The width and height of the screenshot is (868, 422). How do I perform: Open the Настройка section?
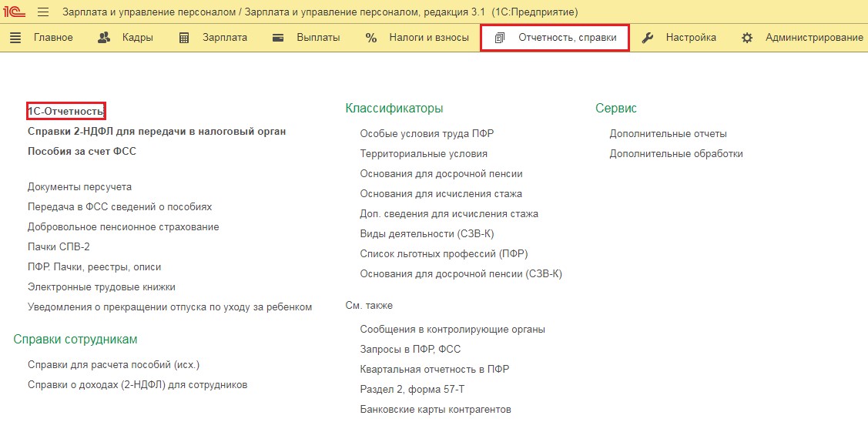691,38
